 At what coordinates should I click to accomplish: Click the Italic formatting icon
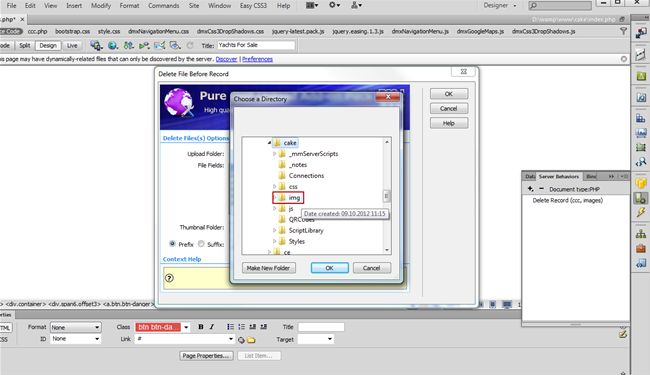[x=212, y=327]
